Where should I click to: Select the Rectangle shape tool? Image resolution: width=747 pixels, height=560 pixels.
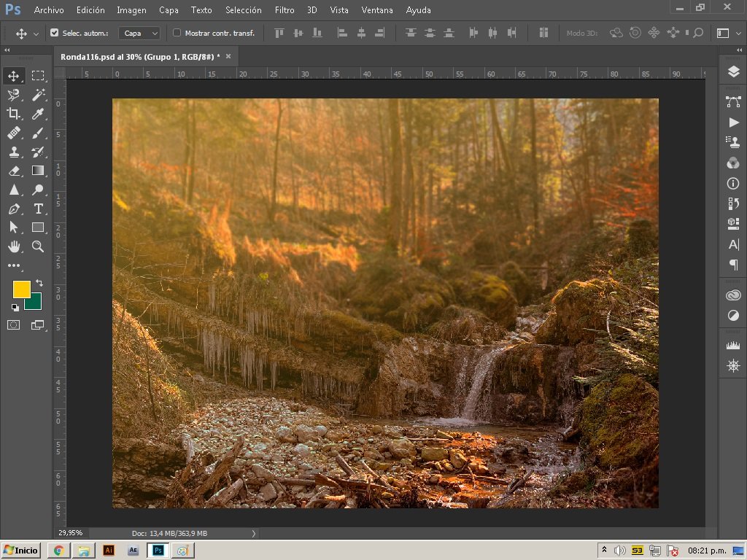[x=38, y=227]
